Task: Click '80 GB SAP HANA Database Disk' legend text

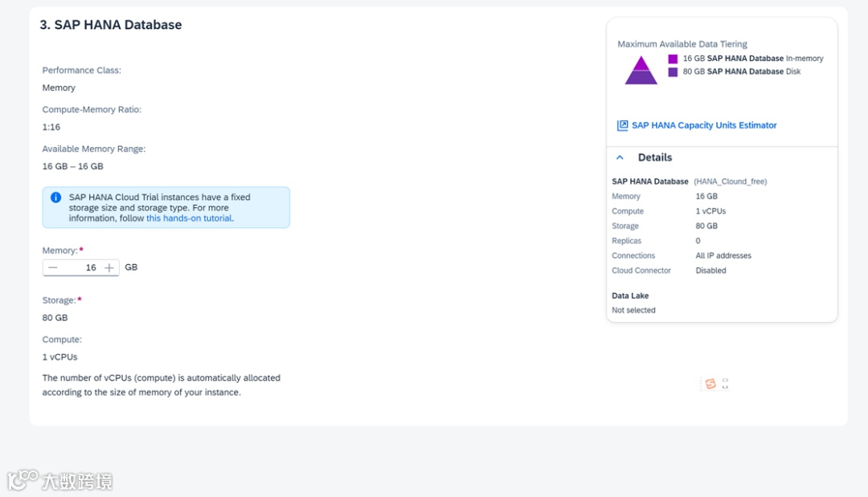Action: point(742,72)
